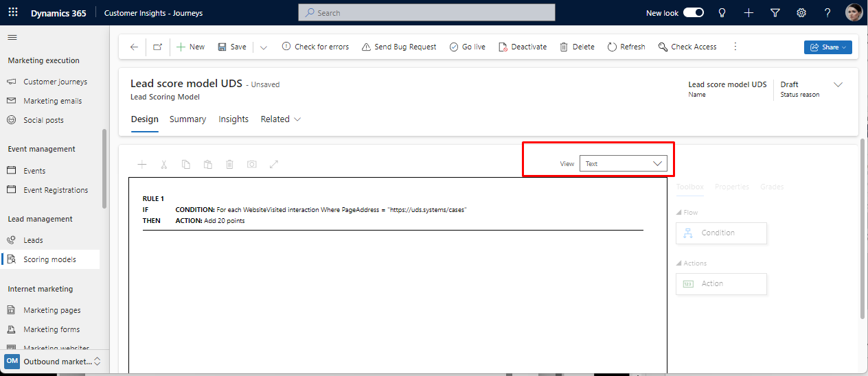The width and height of the screenshot is (868, 376).
Task: Click Send Bug Request
Action: click(399, 47)
